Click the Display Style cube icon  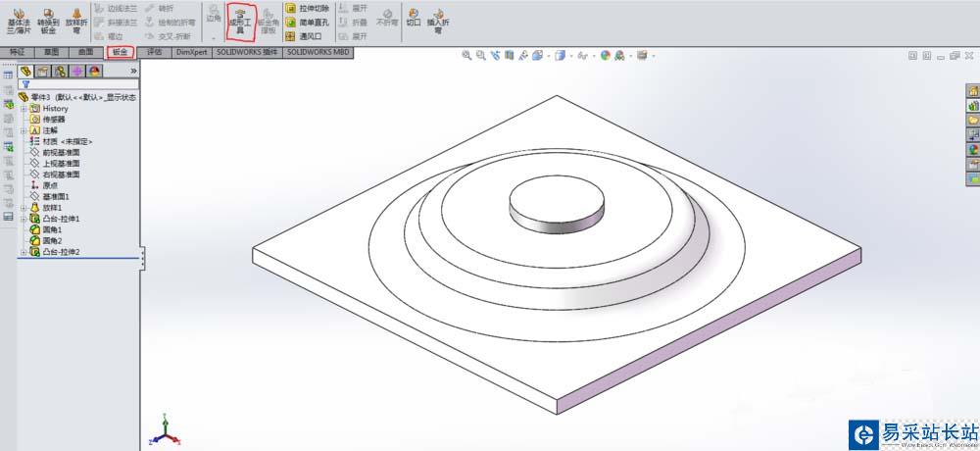tap(560, 56)
